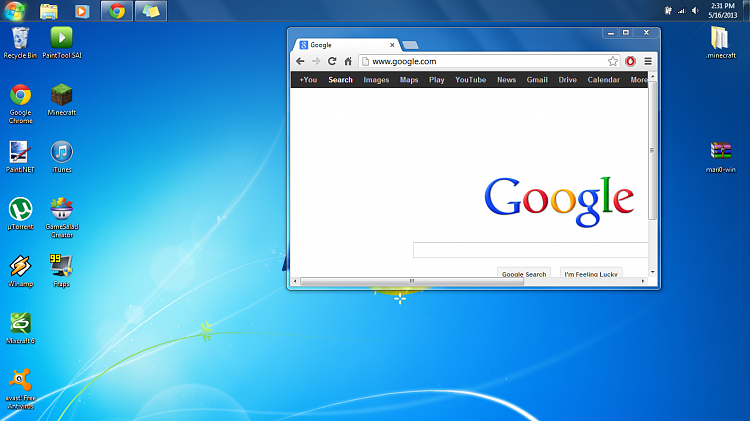
Task: Click the Google logo
Action: [559, 201]
